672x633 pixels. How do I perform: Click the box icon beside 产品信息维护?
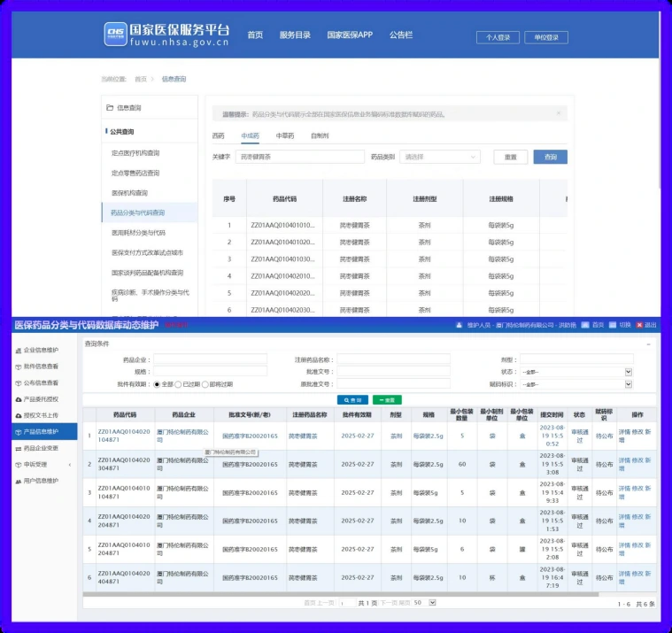coord(19,432)
